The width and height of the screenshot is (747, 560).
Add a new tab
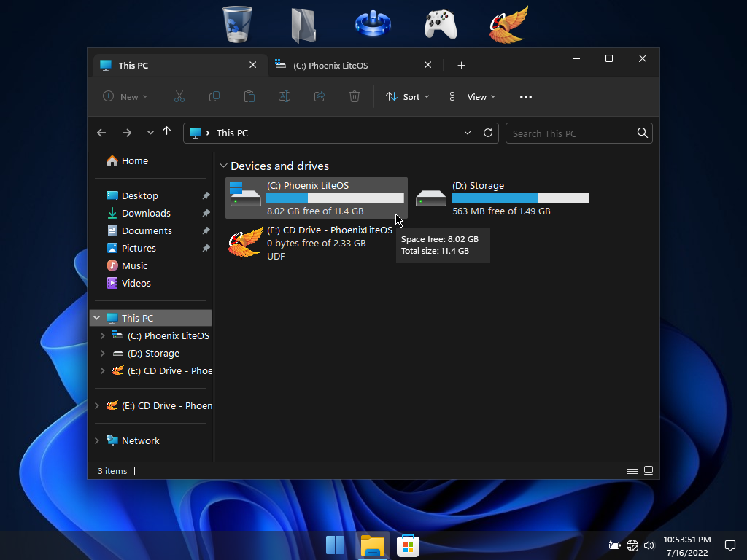coord(461,65)
